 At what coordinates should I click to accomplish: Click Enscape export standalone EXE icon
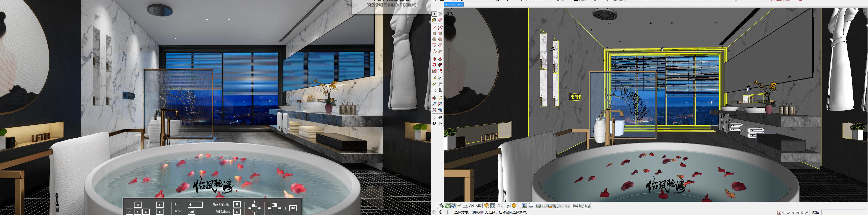tap(531, 206)
